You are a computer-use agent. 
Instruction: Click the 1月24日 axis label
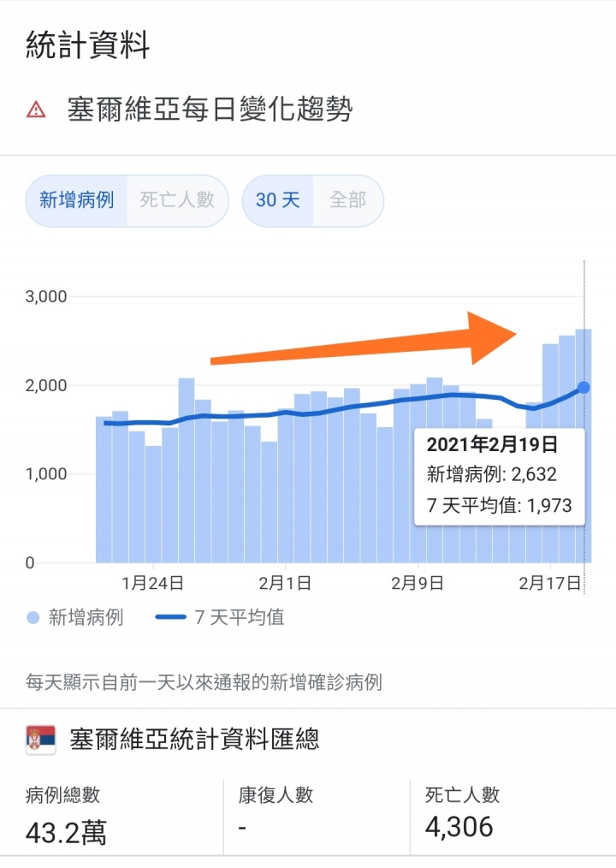click(x=153, y=583)
